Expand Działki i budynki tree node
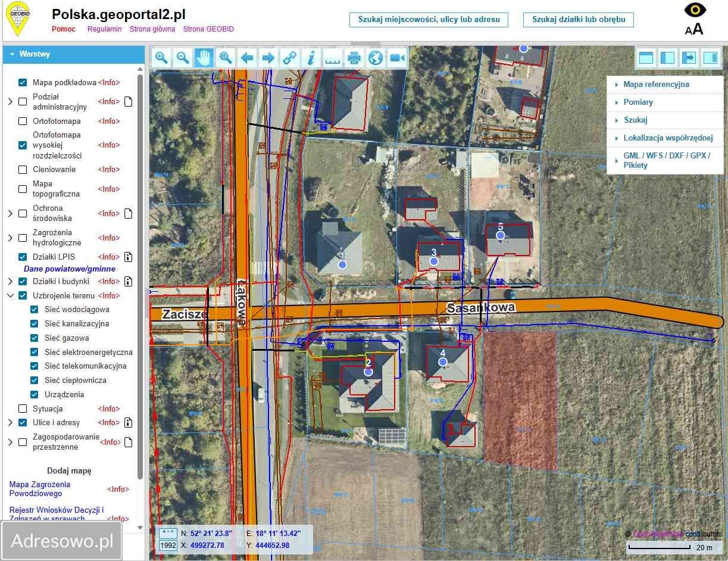 click(10, 281)
